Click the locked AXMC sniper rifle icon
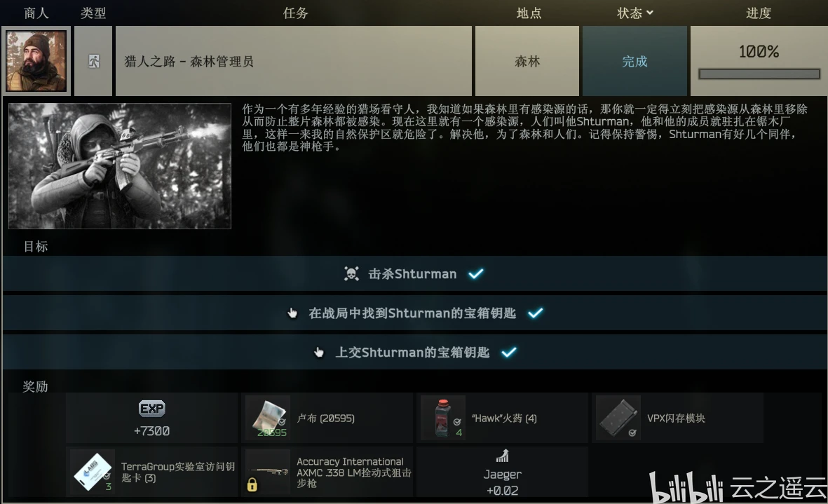This screenshot has width=828, height=504. pyautogui.click(x=268, y=472)
